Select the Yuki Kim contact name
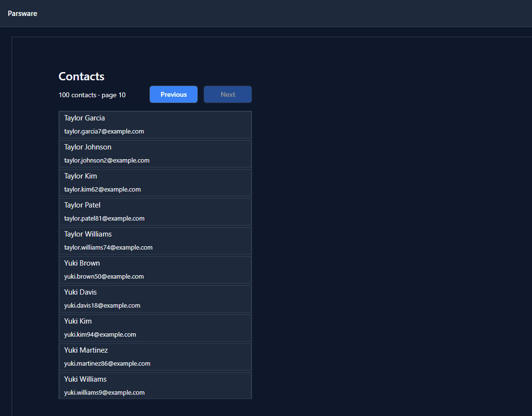This screenshot has width=532, height=416. point(78,321)
